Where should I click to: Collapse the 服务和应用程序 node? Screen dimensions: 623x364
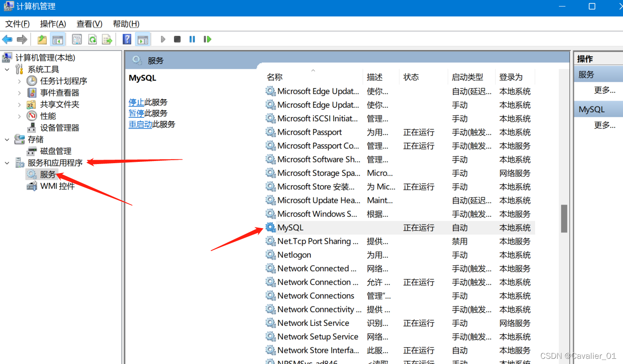click(7, 163)
